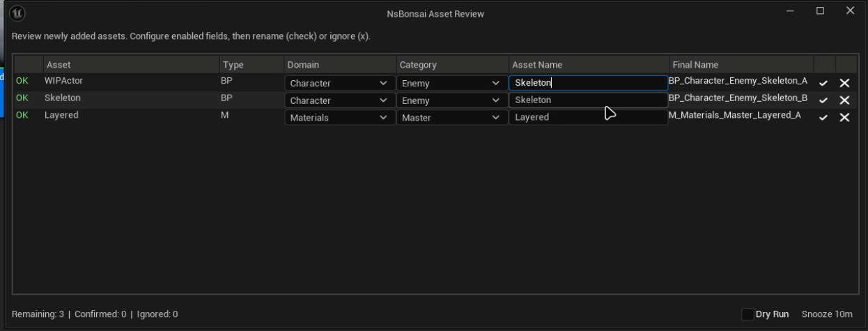Viewport: 868px width, 331px height.
Task: Click the Unreal Engine logo icon
Action: pyautogui.click(x=20, y=13)
